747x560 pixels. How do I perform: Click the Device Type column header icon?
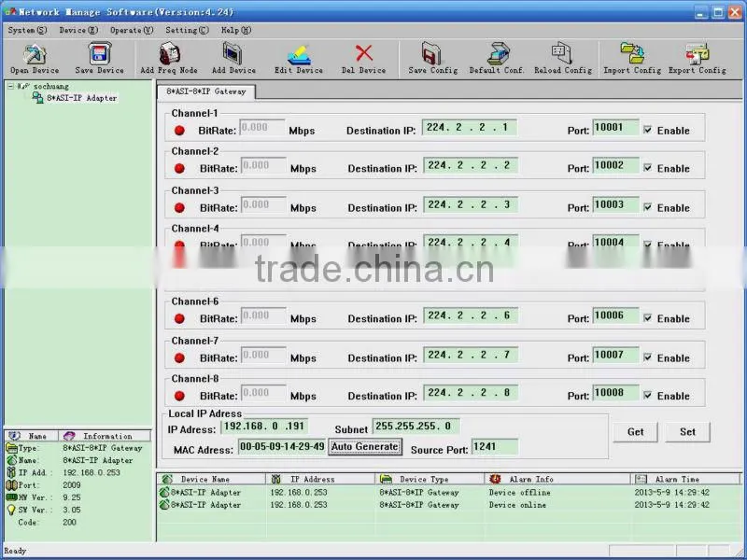click(x=386, y=479)
